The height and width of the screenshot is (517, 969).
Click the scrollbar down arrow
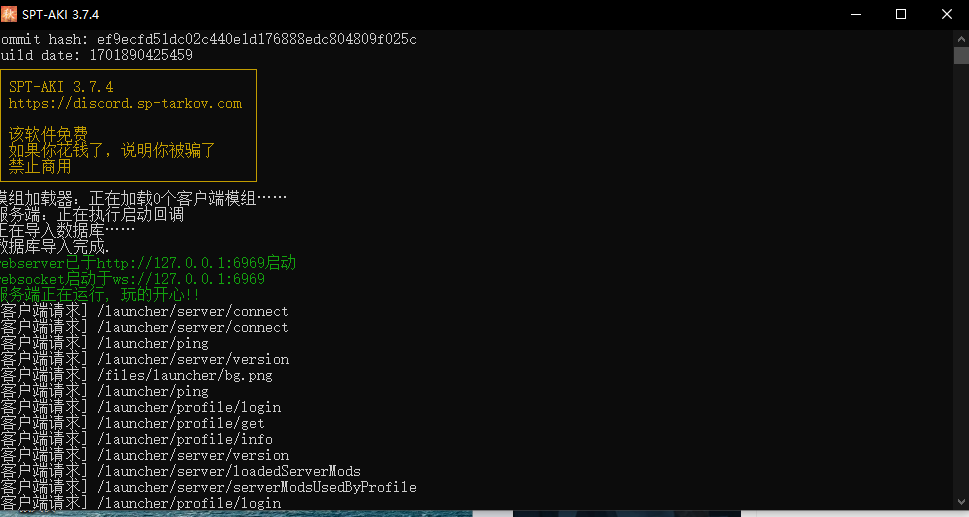960,502
